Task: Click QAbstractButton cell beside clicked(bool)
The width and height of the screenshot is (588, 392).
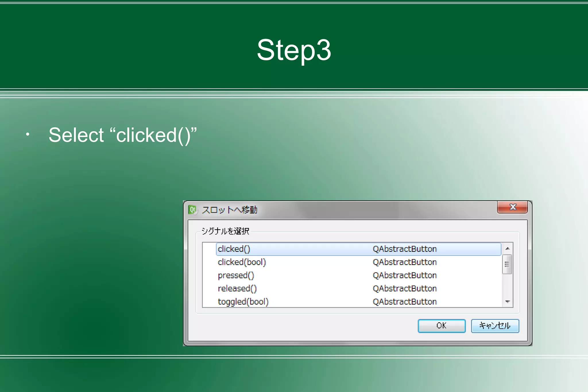Action: click(405, 262)
